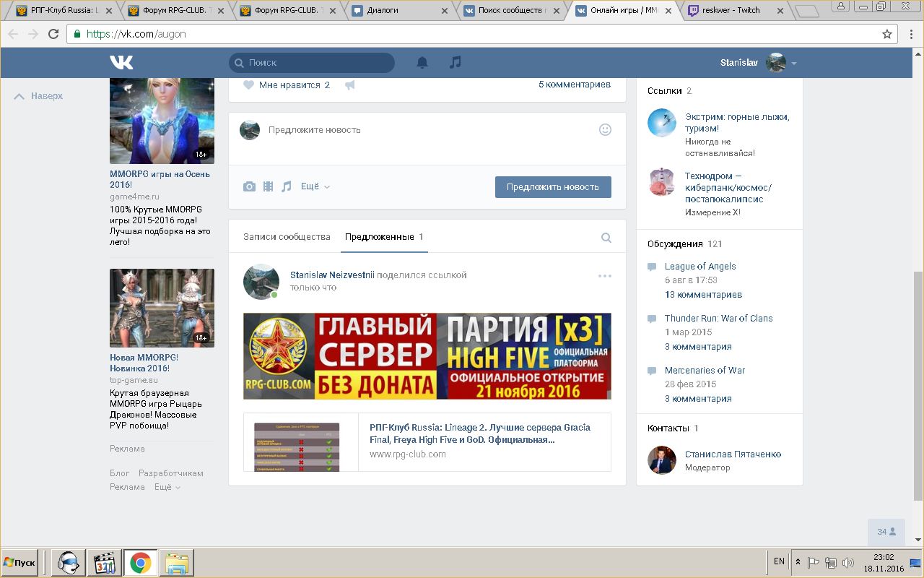Screen dimensions: 924x578
Task: Click the headset app taskbar icon
Action: (69, 563)
